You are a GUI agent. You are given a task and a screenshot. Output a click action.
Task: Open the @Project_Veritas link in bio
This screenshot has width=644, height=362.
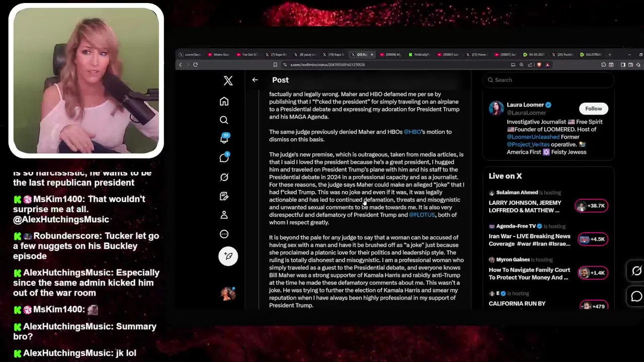tap(528, 144)
